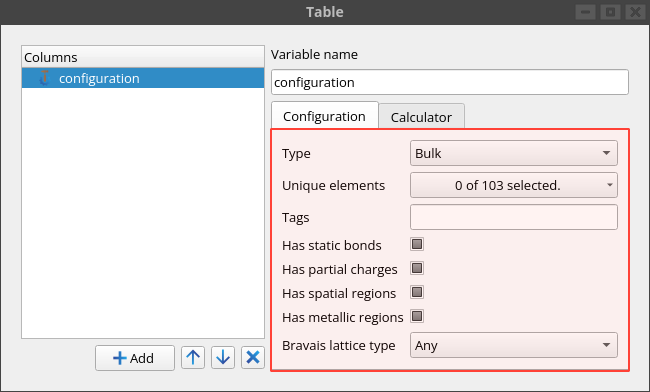Click into the Tags input field
The image size is (650, 392).
pos(514,217)
